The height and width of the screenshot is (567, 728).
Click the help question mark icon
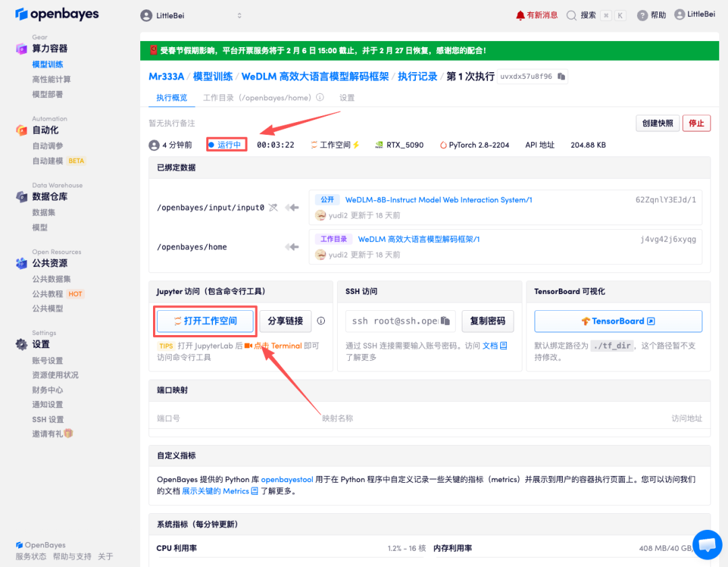click(642, 16)
